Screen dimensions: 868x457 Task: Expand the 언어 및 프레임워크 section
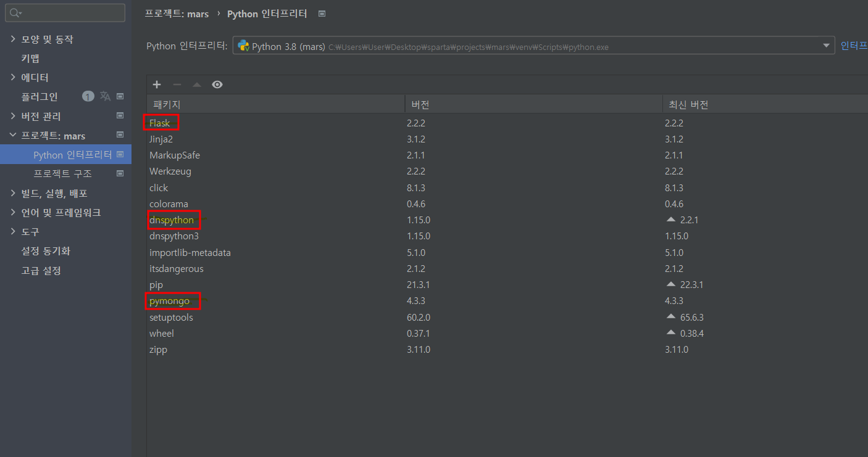tap(14, 212)
